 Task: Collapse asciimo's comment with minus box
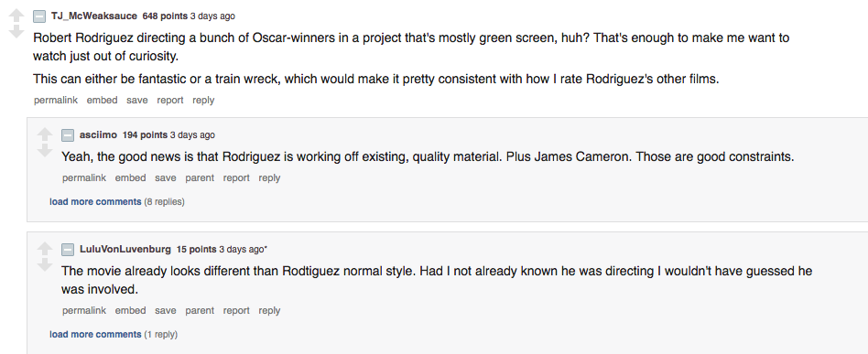68,135
